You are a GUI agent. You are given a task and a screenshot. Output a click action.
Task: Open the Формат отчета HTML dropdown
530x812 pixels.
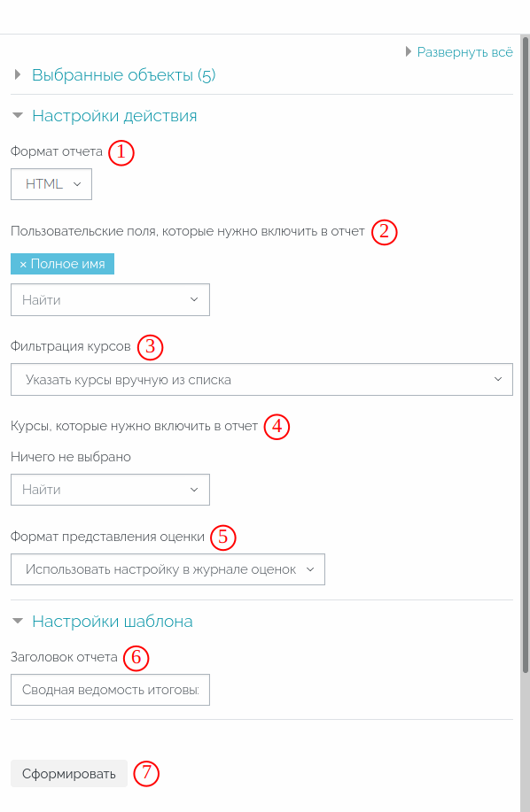51,184
